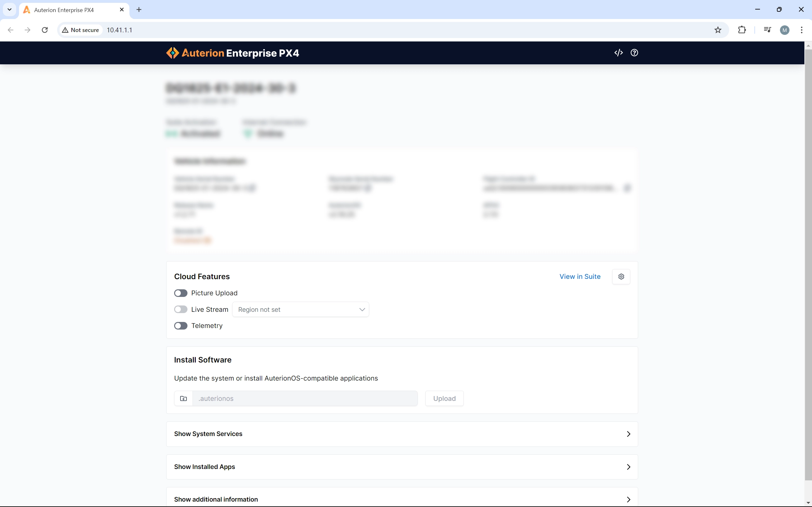812x507 pixels.
Task: Enable the Live Stream switch
Action: pyautogui.click(x=180, y=309)
